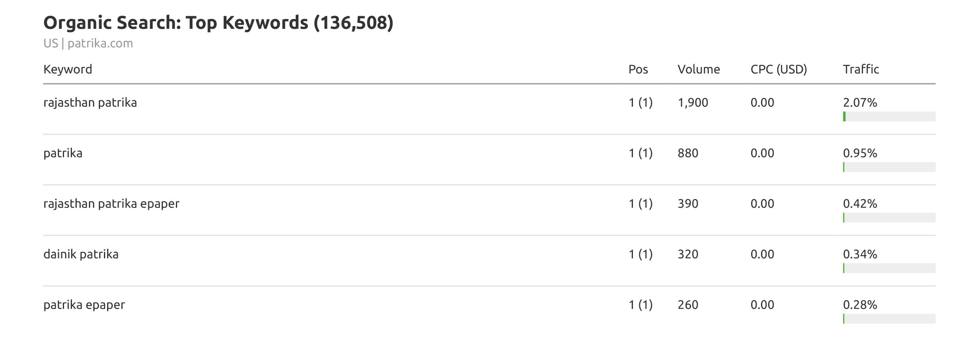Click the 0.95% traffic bar
Screen dimensions: 980x346
pyautogui.click(x=889, y=167)
